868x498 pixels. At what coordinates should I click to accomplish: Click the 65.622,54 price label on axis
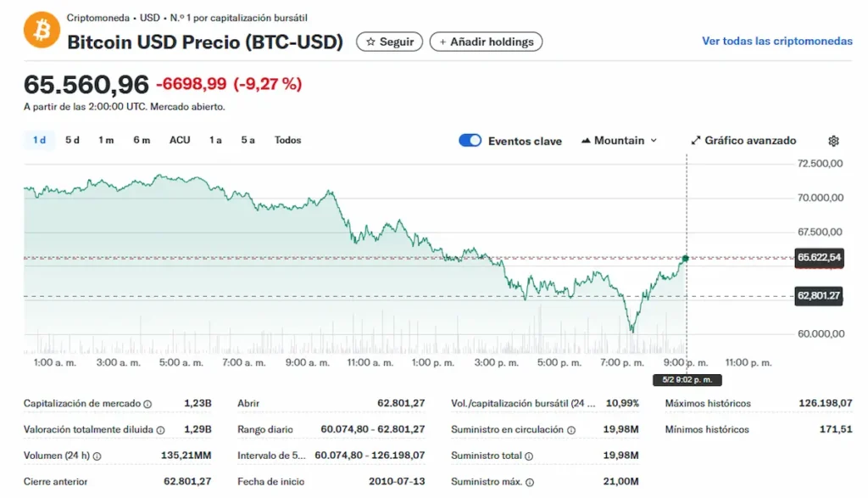819,258
